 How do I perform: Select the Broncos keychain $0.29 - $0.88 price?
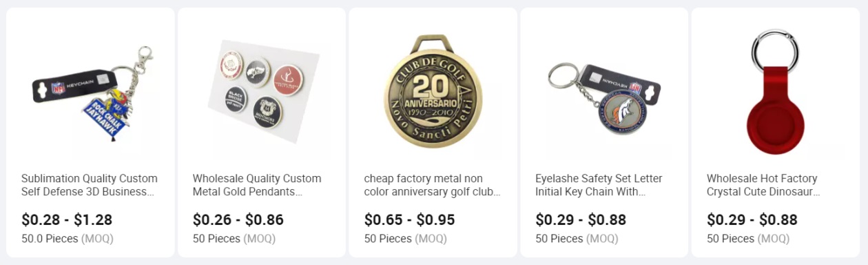(581, 220)
